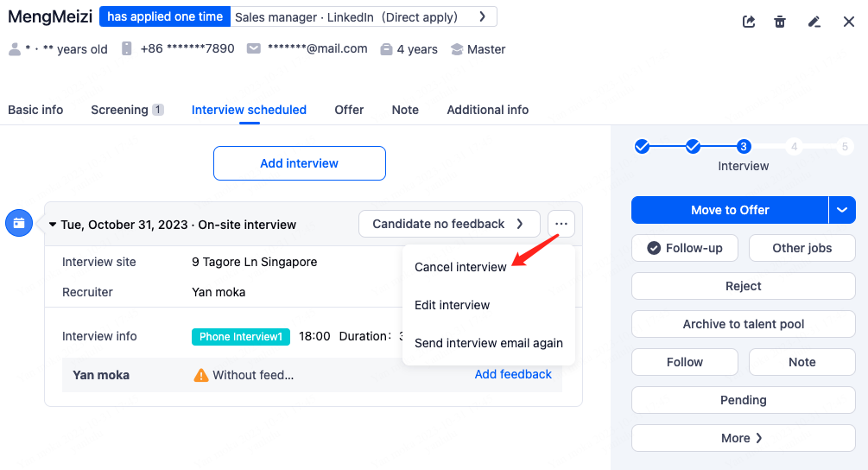Expand the More actions button
Screen dimensions: 868x470
click(x=743, y=438)
